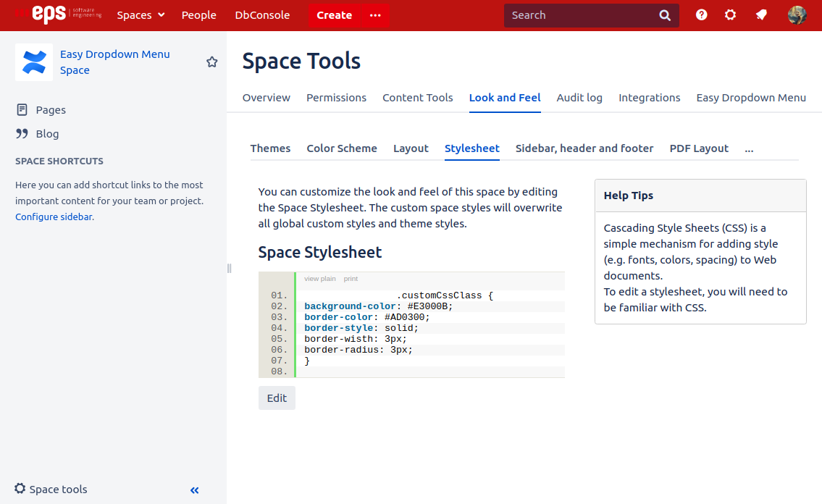
Task: Show more Look and Feel tabs
Action: click(749, 148)
